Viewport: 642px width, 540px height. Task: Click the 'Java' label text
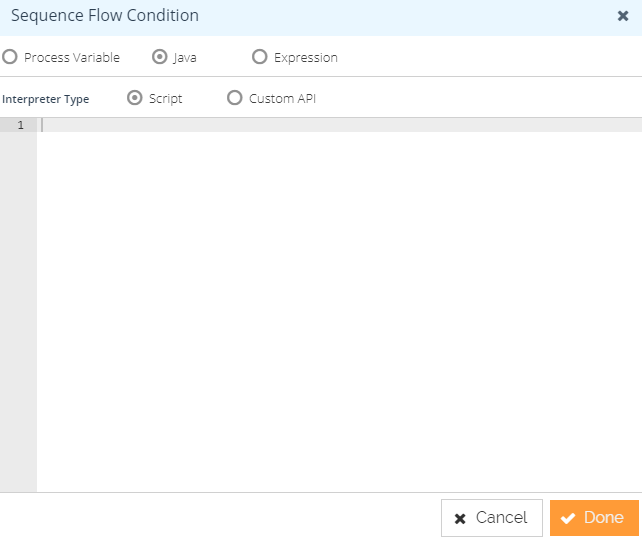coord(185,58)
